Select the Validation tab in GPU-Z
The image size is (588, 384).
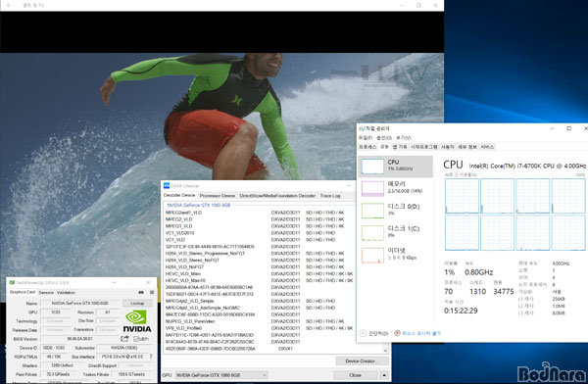66,292
